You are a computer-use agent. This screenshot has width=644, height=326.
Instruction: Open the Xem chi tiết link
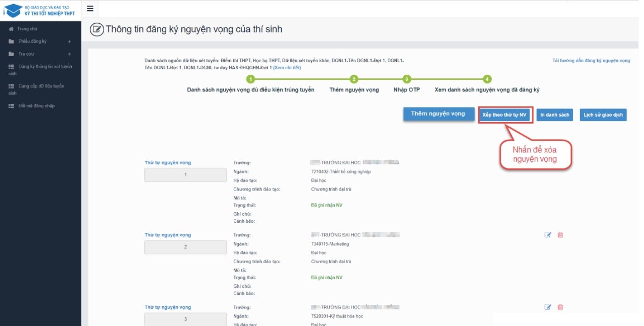pyautogui.click(x=287, y=67)
